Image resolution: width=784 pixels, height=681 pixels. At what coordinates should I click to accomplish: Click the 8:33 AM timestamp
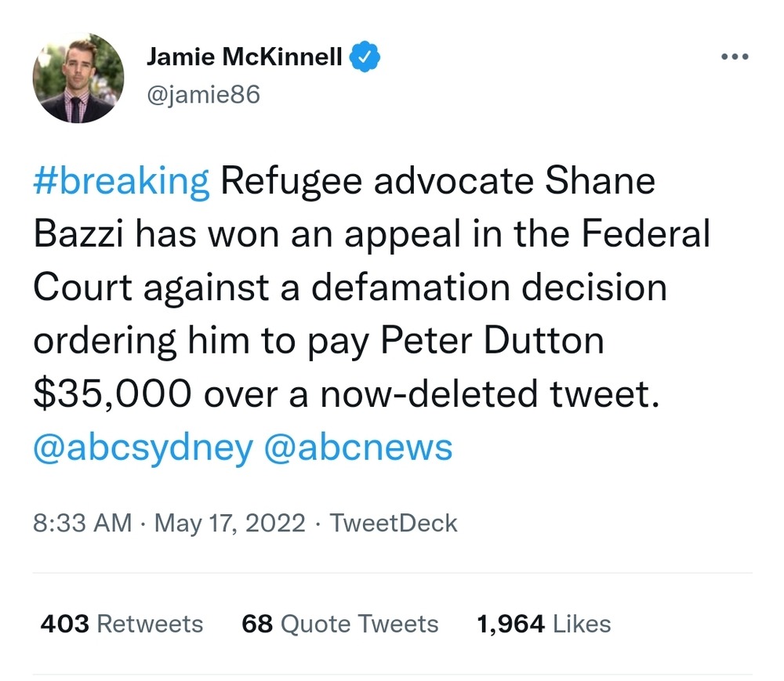coord(82,523)
